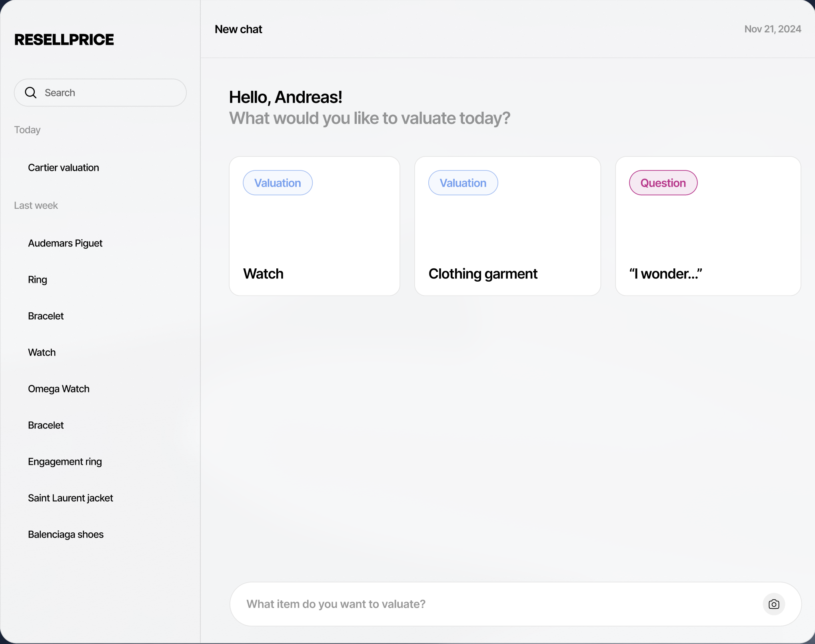Open the Audemars Piguet chat
This screenshot has height=644, width=815.
click(x=65, y=243)
